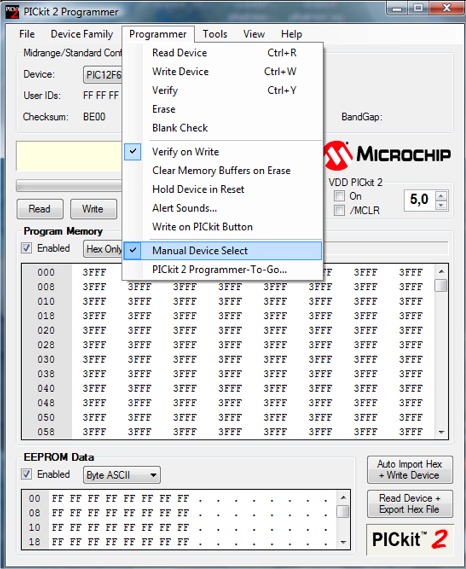Click first FF byte in EEPROM row 00
Screen dimensions: 466x569
[58, 499]
